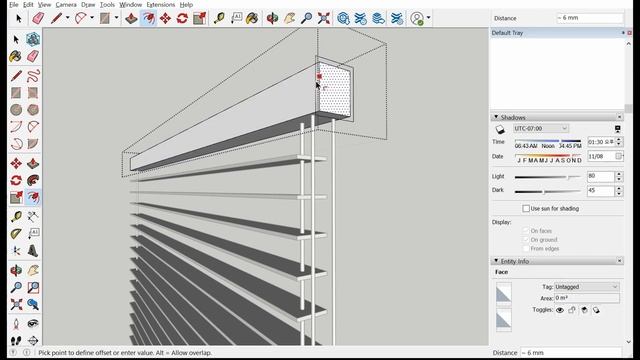
Task: Enable Use sun for shading checkbox
Action: pyautogui.click(x=526, y=209)
